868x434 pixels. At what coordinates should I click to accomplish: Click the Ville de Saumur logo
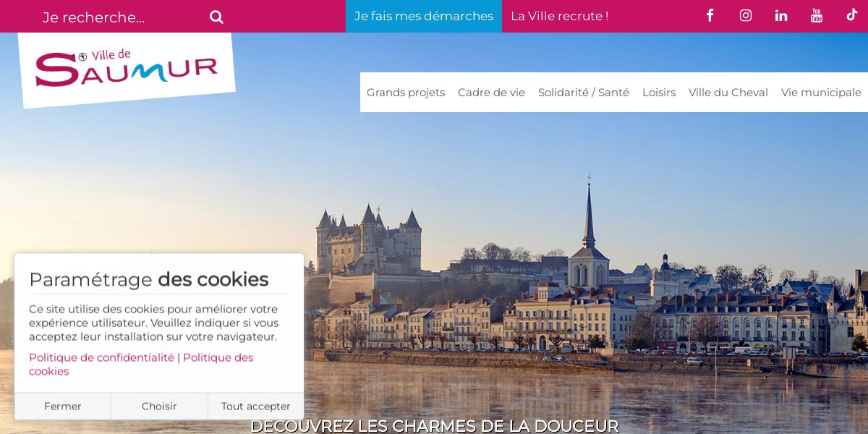pyautogui.click(x=127, y=69)
